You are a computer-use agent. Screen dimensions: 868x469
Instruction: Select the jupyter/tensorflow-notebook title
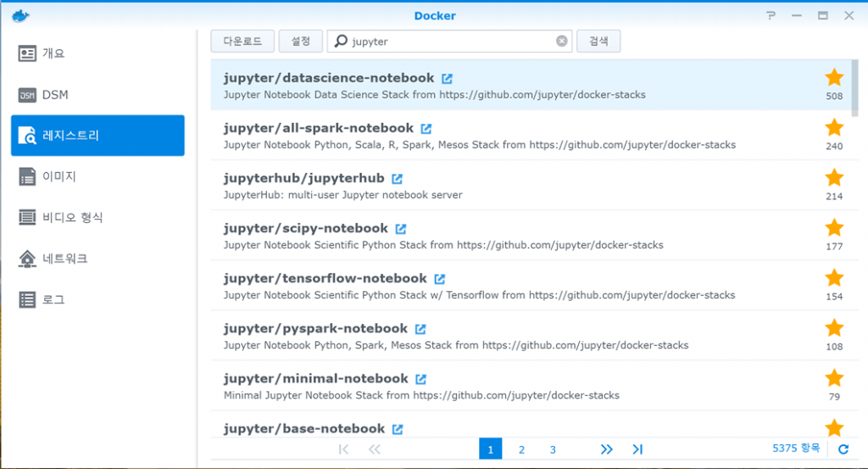[x=325, y=278]
